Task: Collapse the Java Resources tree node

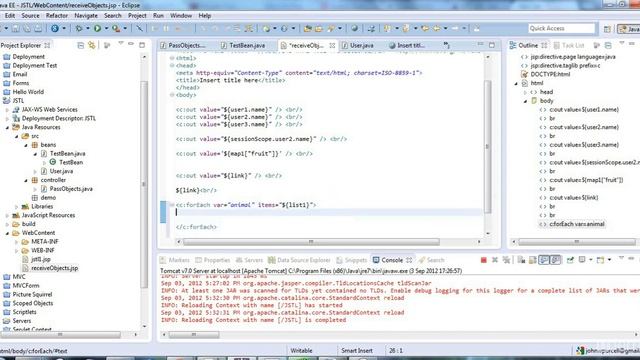Action: (x=7, y=127)
